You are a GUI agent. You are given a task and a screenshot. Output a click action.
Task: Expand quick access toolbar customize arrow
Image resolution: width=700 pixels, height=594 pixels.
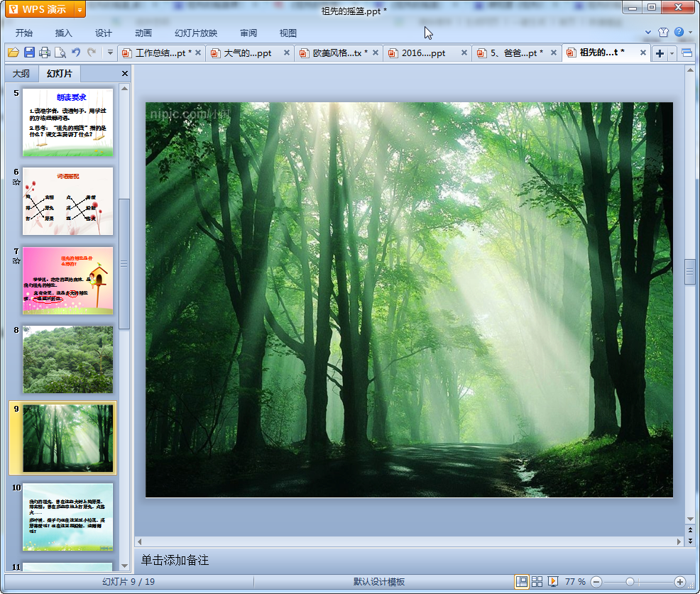pos(110,53)
